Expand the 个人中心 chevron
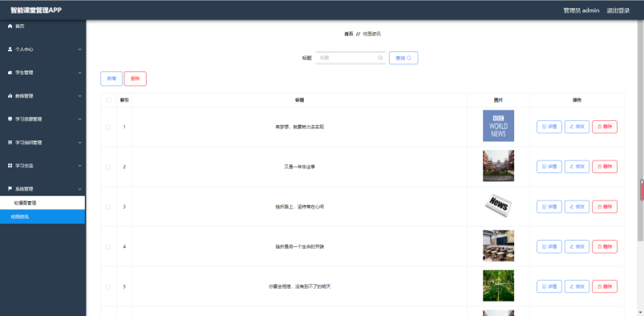This screenshot has height=316, width=644. click(79, 49)
